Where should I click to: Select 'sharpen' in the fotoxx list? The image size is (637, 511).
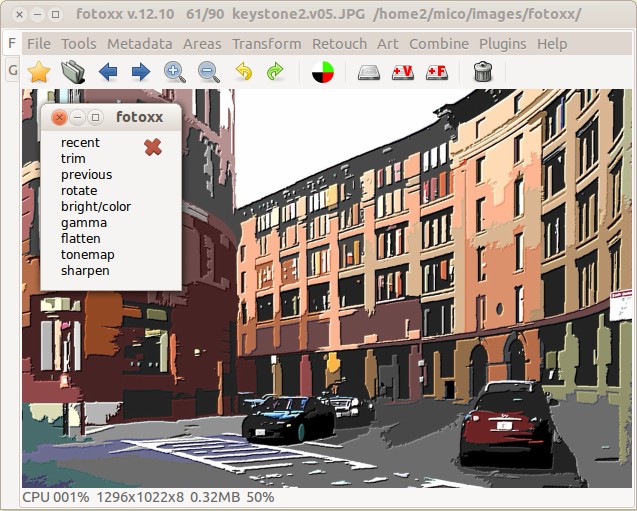85,271
